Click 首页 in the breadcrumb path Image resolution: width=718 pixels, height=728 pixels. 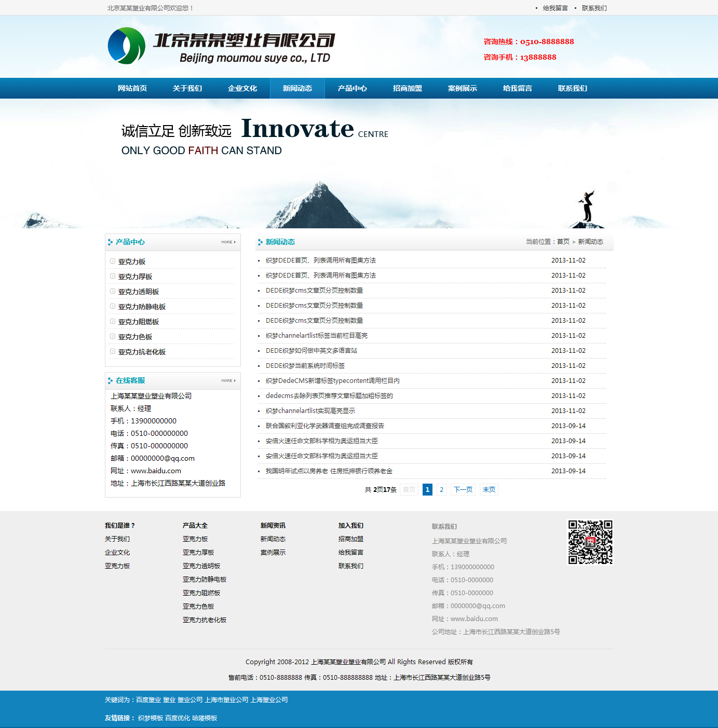563,242
